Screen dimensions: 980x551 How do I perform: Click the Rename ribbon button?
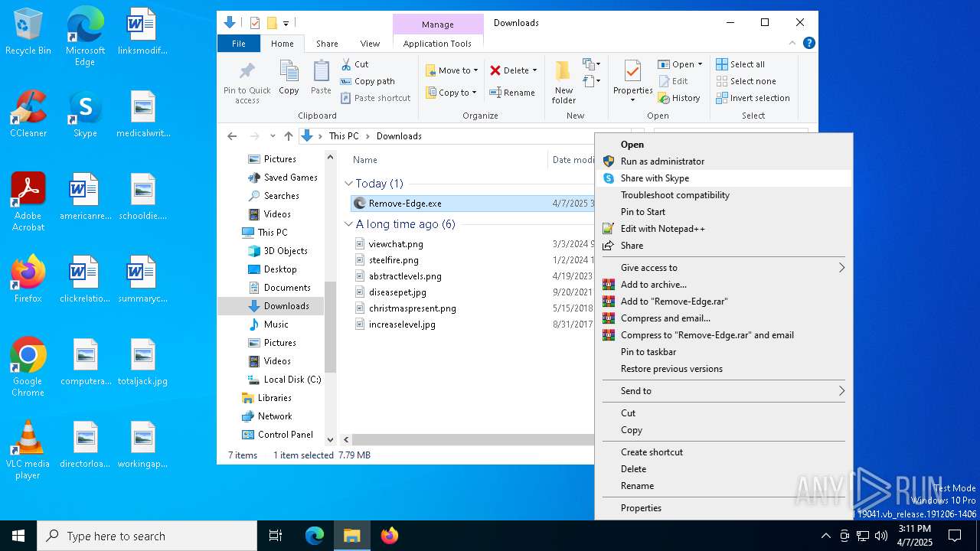pos(513,93)
